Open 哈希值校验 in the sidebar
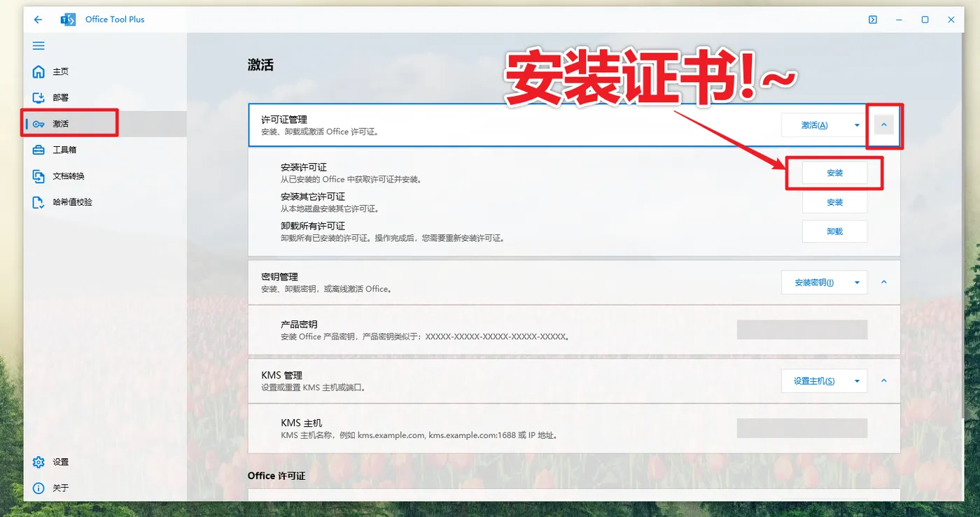 coord(105,202)
